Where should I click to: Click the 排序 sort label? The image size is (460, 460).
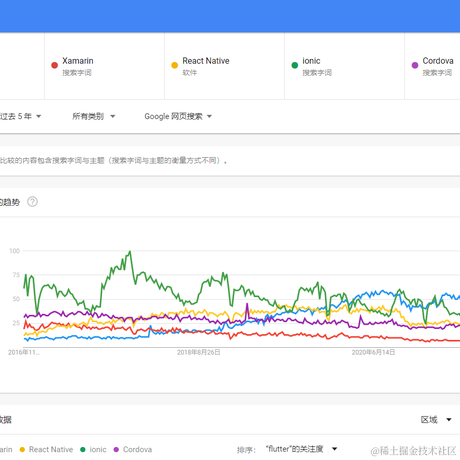(x=246, y=450)
